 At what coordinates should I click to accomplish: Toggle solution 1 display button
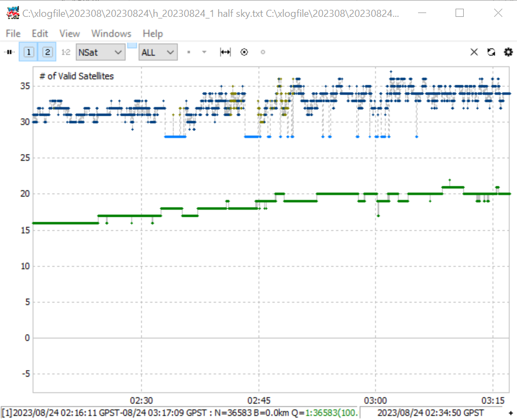(x=29, y=52)
